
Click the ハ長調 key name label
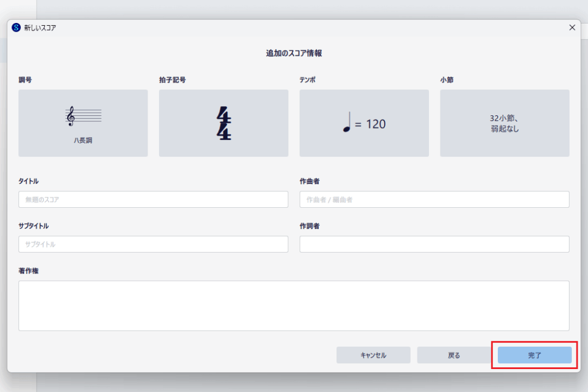click(x=83, y=141)
